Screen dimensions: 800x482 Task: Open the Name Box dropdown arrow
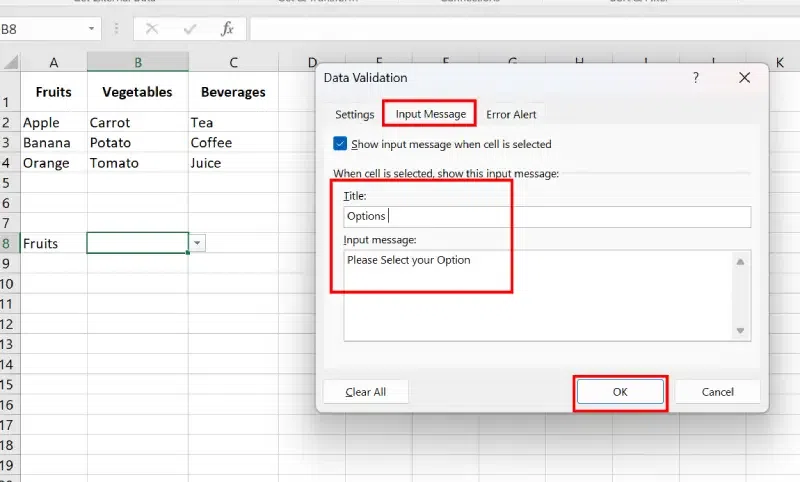click(91, 29)
